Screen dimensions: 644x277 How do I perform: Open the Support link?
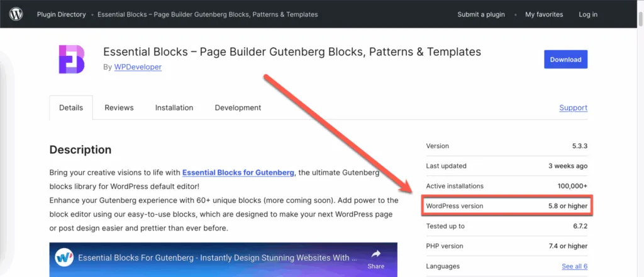(x=573, y=107)
